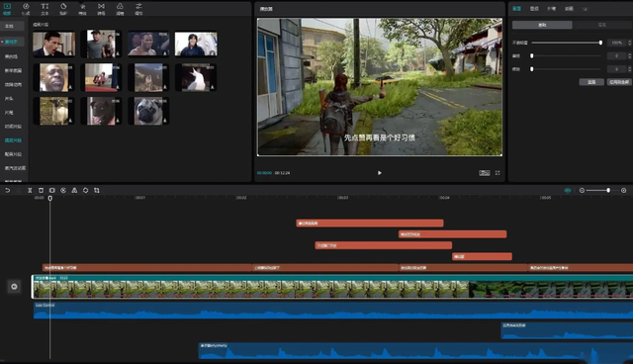Select the Split clip tool
The image size is (633, 364).
coord(30,190)
